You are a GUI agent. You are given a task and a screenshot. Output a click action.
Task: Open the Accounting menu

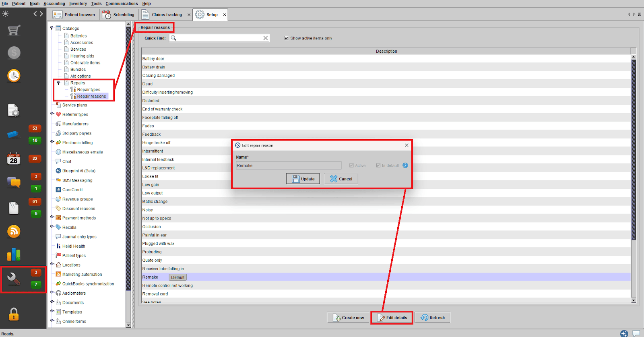click(x=54, y=4)
